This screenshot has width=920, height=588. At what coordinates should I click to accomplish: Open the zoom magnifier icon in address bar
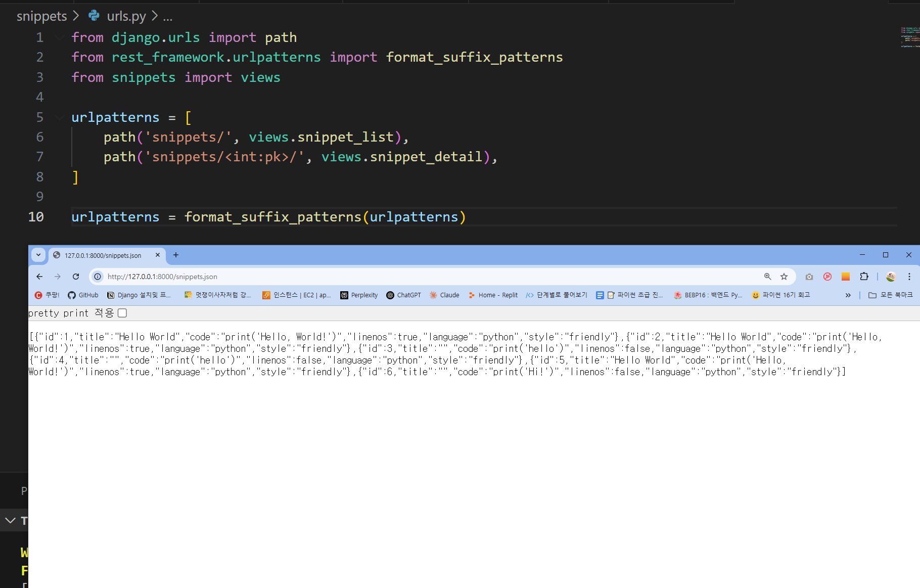click(767, 277)
